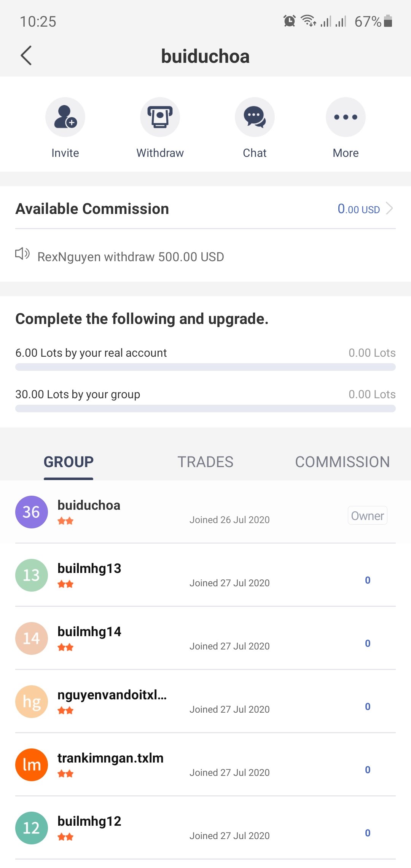Viewport: 411px width, 868px height.
Task: Open the Invite friend icon
Action: [x=65, y=117]
